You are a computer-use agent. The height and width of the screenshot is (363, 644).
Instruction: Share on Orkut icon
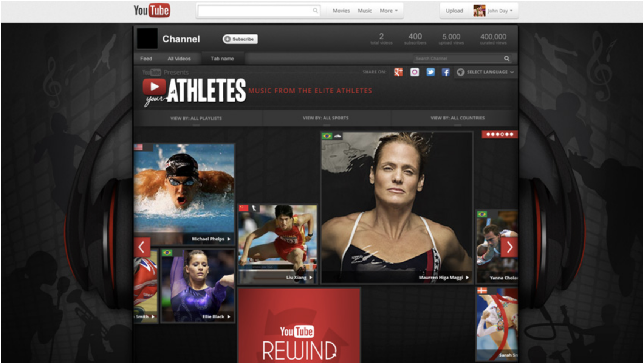click(x=415, y=72)
